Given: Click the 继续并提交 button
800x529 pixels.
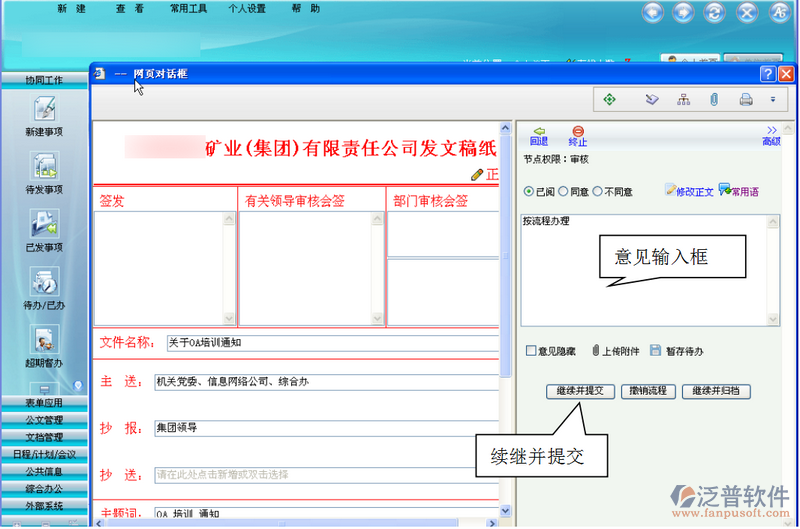Looking at the screenshot, I should [x=580, y=391].
